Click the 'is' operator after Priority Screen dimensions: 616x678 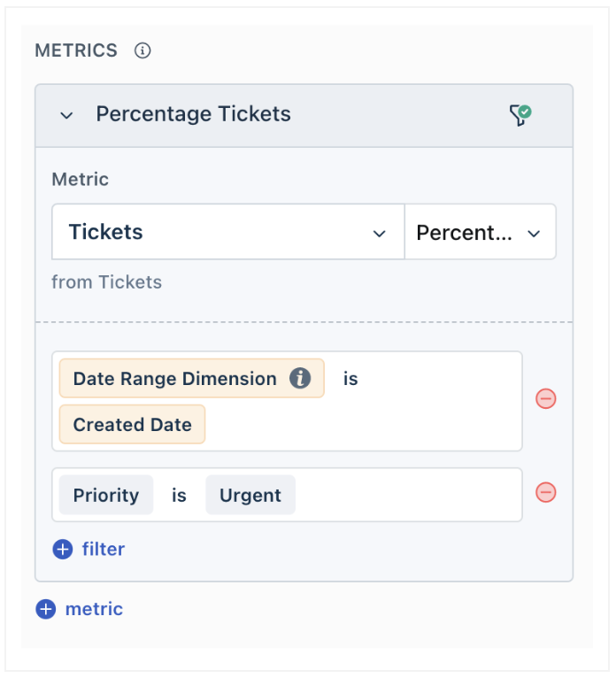179,496
